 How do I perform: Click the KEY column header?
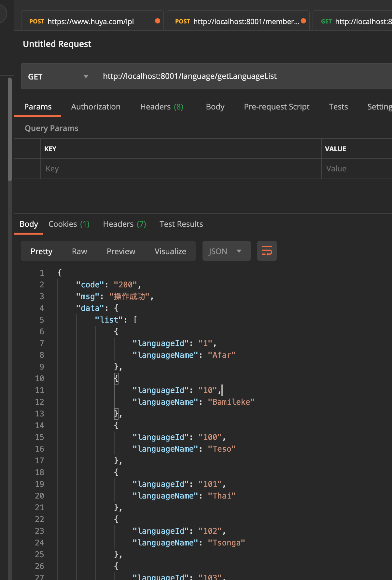tap(50, 149)
